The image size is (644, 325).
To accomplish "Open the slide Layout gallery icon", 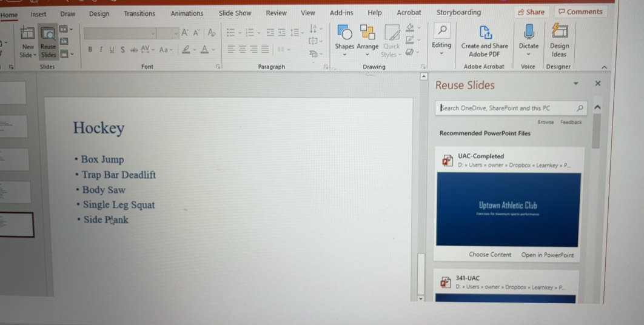I will click(x=65, y=29).
